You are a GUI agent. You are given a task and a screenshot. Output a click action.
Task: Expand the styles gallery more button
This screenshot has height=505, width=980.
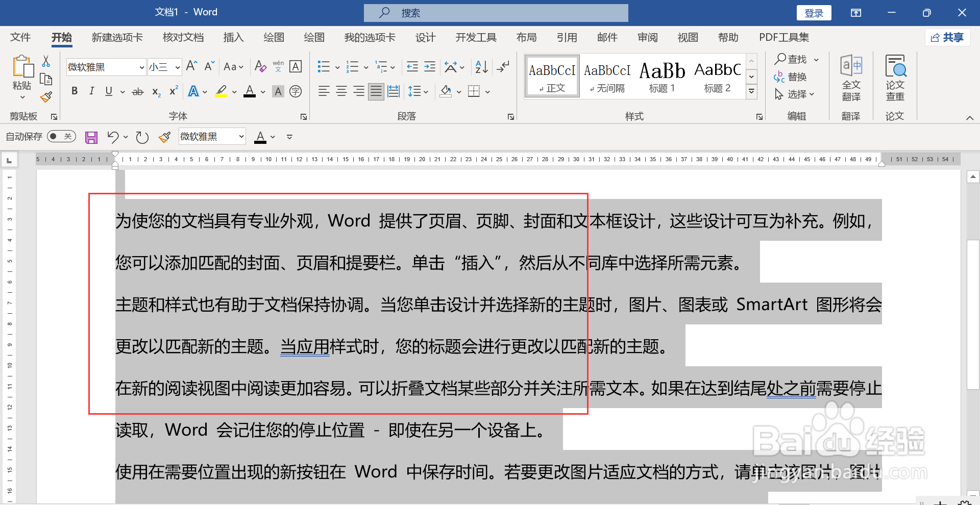coord(751,91)
